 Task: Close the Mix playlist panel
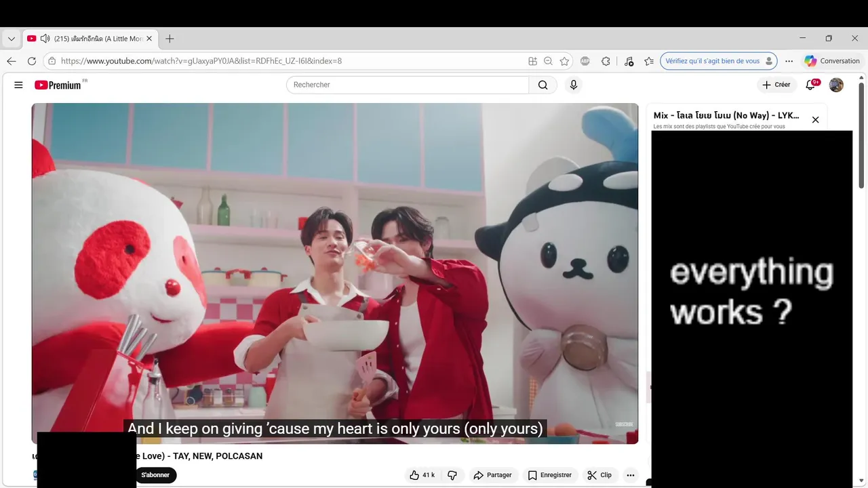815,120
